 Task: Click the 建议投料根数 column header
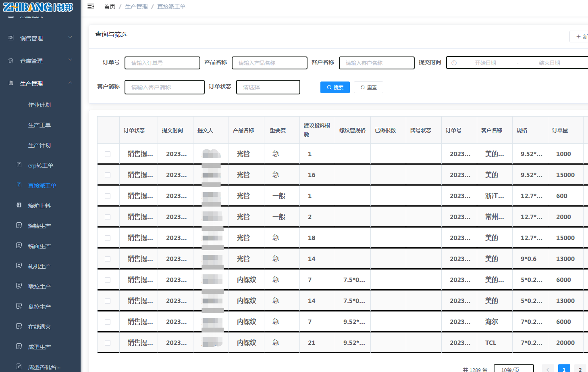pyautogui.click(x=317, y=130)
